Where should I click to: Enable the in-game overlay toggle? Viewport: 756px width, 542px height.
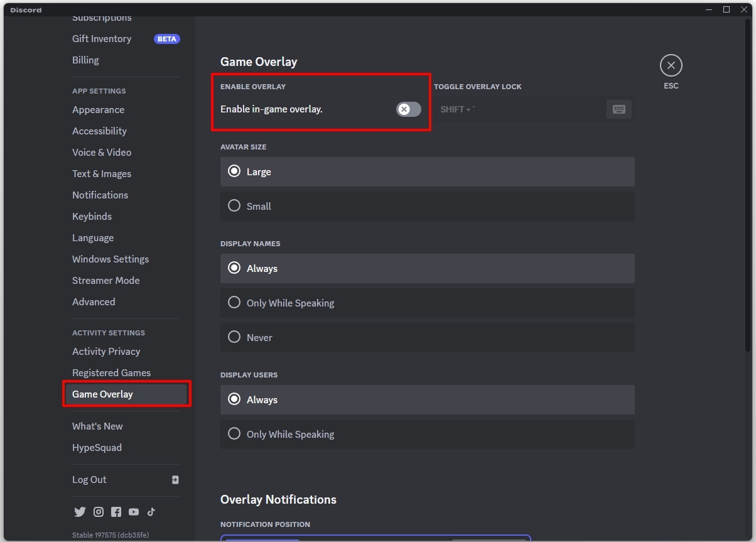(x=408, y=109)
